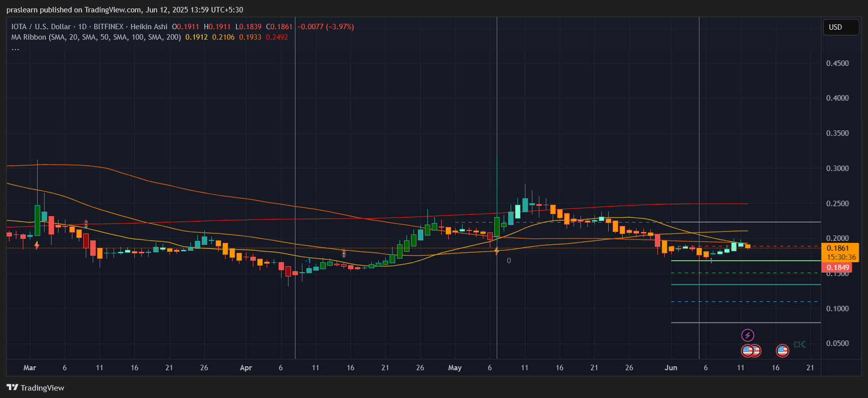
Task: Click the teal sun and moon icon
Action: click(799, 344)
